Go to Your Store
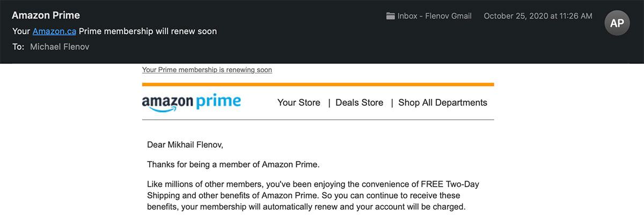The height and width of the screenshot is (218, 644). 298,103
